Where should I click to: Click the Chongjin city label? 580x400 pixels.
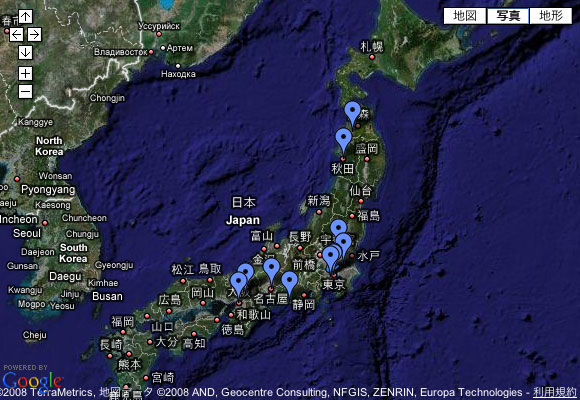coord(107,98)
